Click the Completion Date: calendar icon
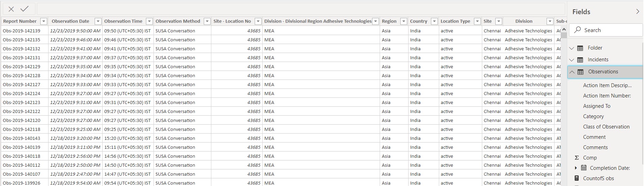Image resolution: width=644 pixels, height=186 pixels. coord(583,168)
